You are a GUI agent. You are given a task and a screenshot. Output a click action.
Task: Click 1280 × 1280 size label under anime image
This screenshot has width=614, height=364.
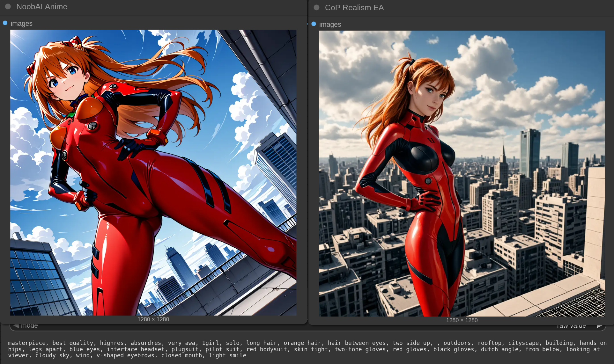pos(153,319)
